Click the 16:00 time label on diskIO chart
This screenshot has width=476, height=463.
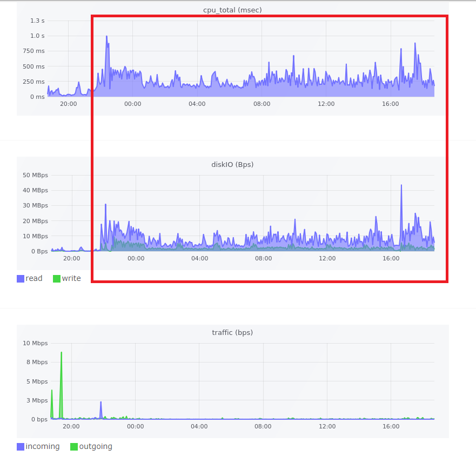391,258
